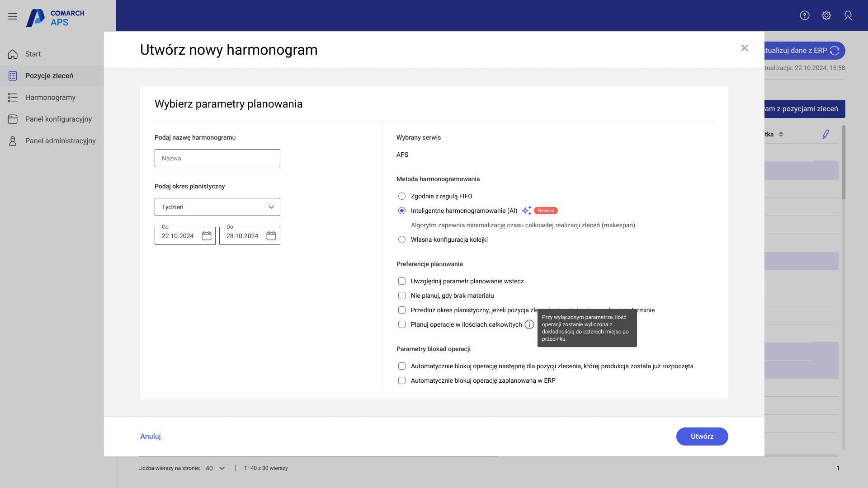Click the 1–40 z 80 wierszy text

pyautogui.click(x=266, y=468)
